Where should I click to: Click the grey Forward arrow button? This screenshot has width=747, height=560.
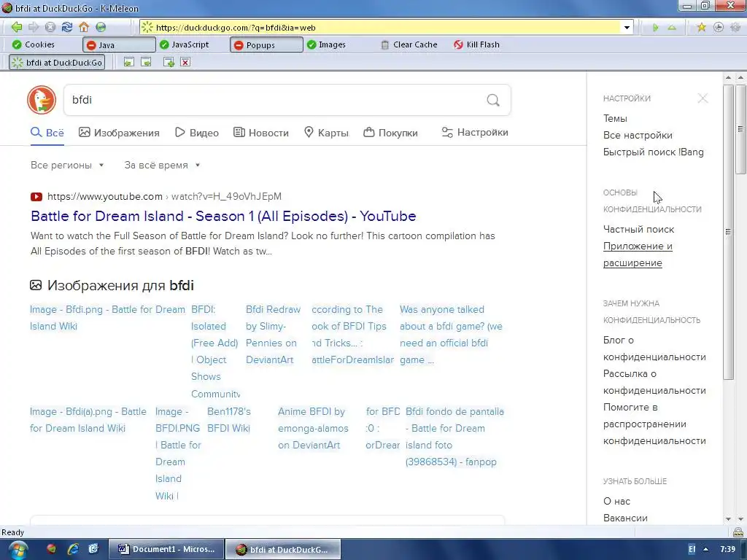(34, 27)
